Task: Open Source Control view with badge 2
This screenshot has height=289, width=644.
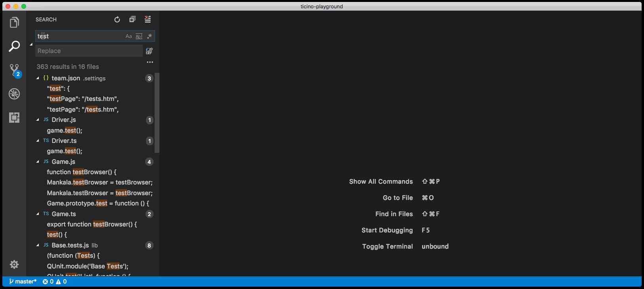Action: (x=15, y=70)
